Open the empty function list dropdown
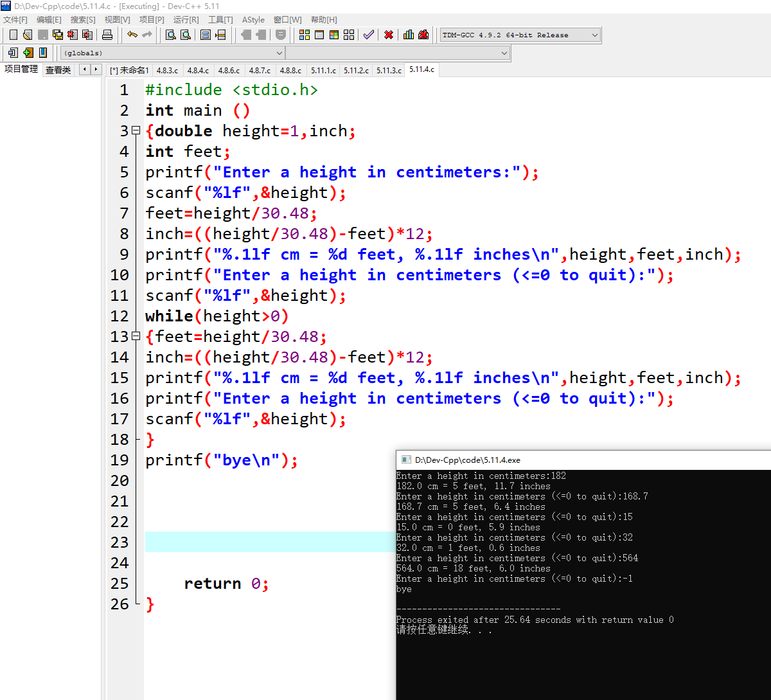Screen dimensions: 771x700 [x=398, y=53]
